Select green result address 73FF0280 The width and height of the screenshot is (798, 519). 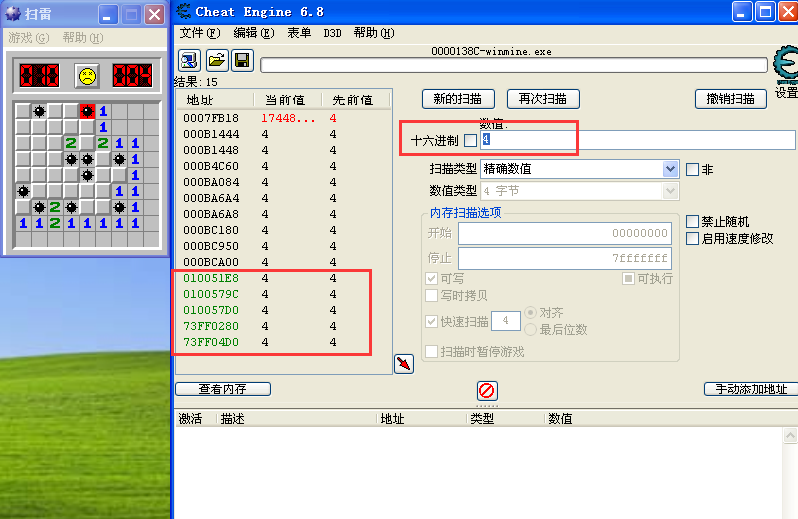[x=211, y=326]
